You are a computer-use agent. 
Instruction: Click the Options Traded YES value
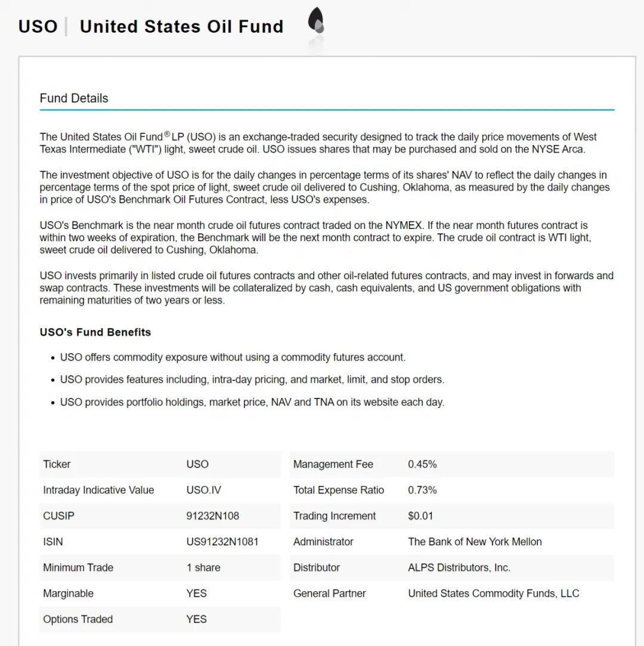tap(196, 619)
